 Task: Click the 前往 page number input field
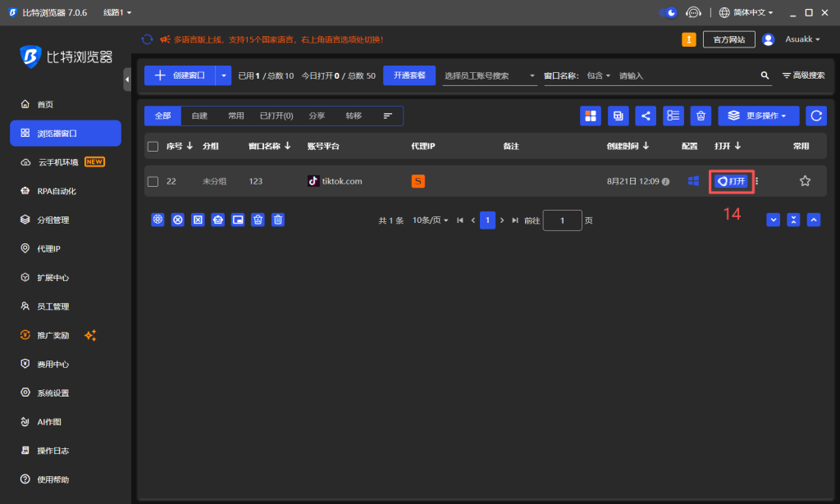[562, 220]
